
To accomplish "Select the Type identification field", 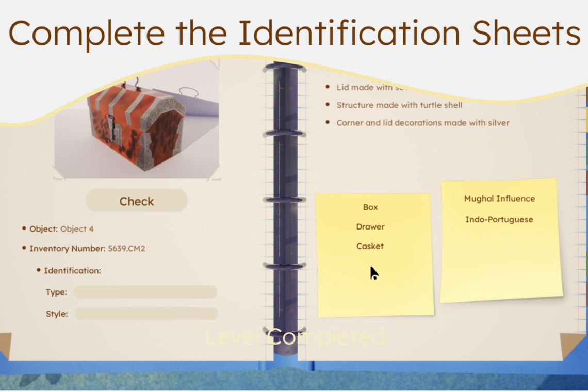I will pyautogui.click(x=145, y=292).
